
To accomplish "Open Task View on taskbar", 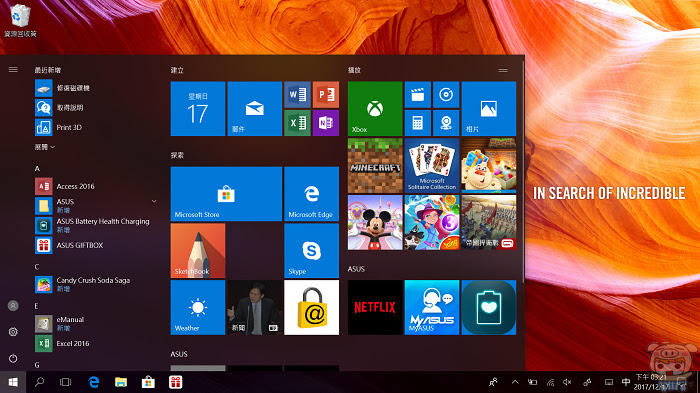I will click(x=66, y=382).
